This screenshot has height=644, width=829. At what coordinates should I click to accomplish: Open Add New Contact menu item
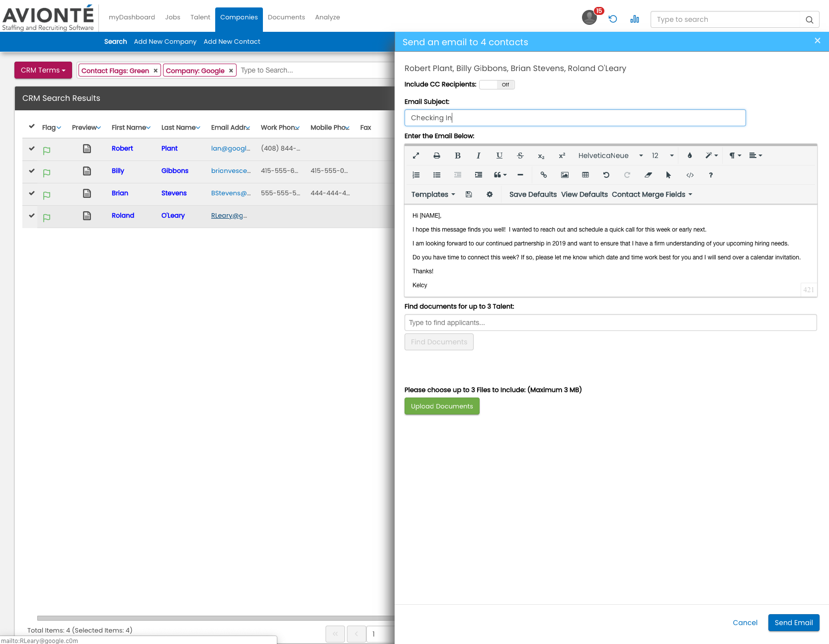click(232, 42)
